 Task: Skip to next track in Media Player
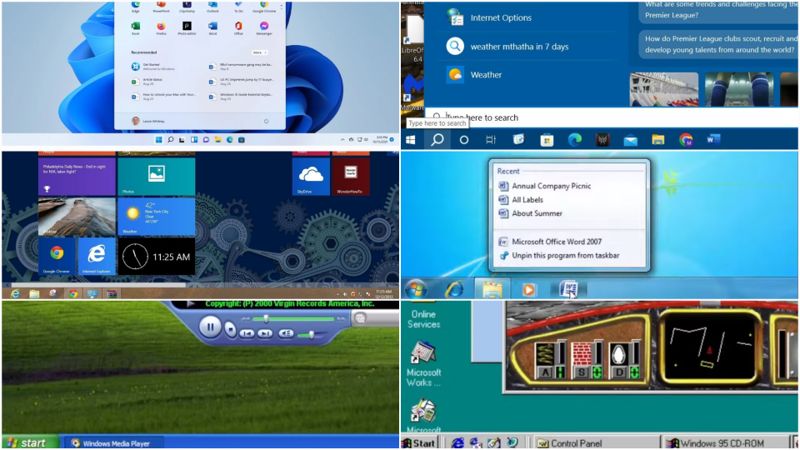[265, 333]
